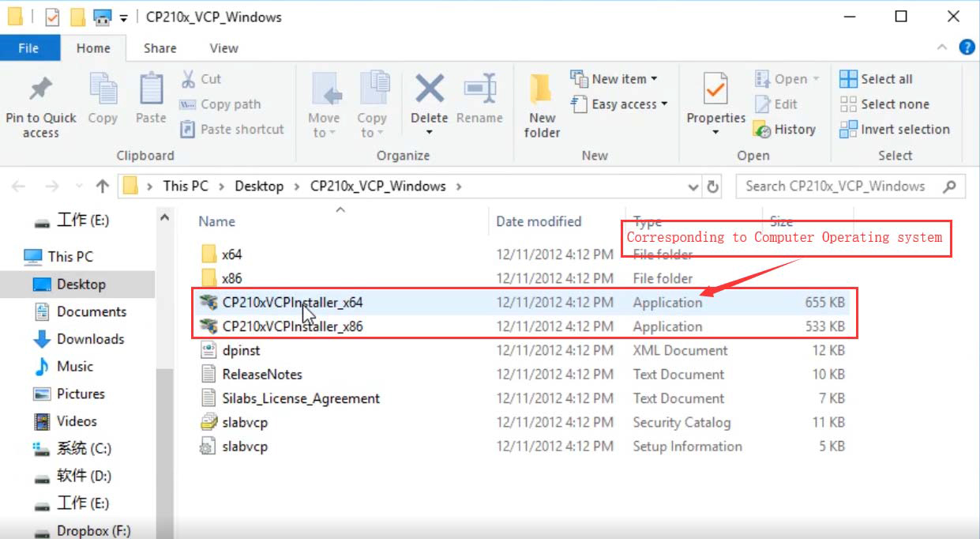
Task: Click Desktop in address breadcrumb
Action: click(x=259, y=187)
